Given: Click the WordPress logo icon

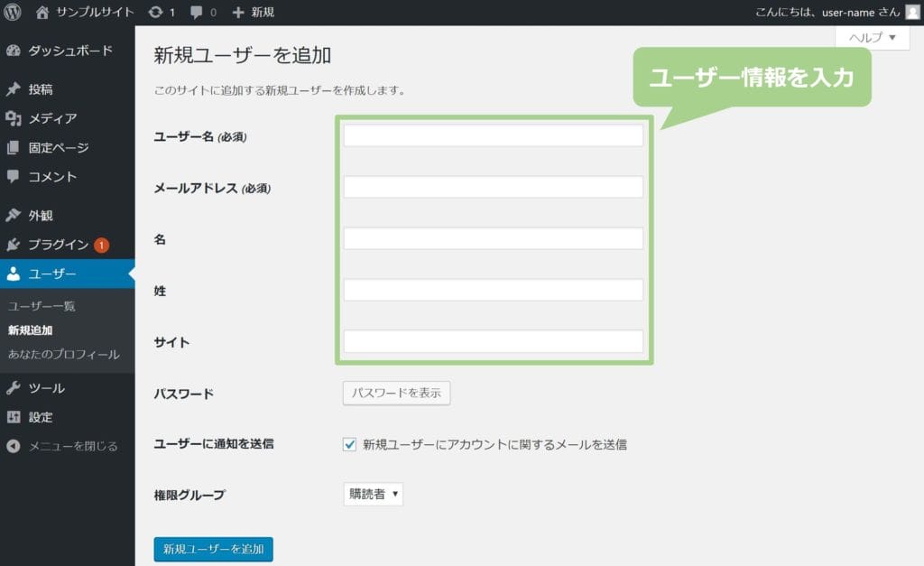Looking at the screenshot, I should [x=13, y=12].
